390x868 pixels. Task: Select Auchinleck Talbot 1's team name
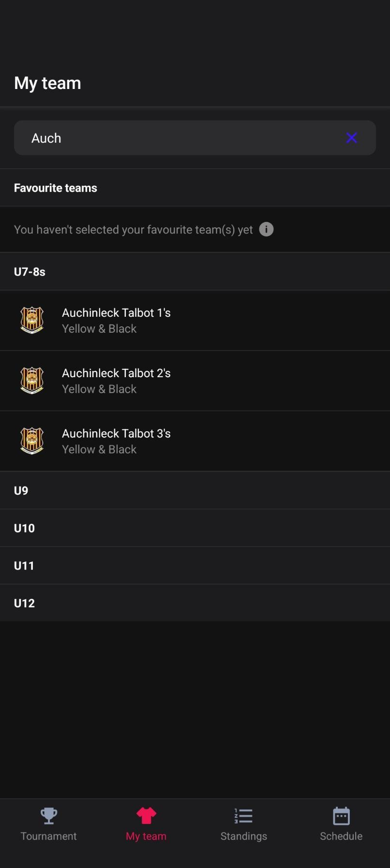[116, 313]
